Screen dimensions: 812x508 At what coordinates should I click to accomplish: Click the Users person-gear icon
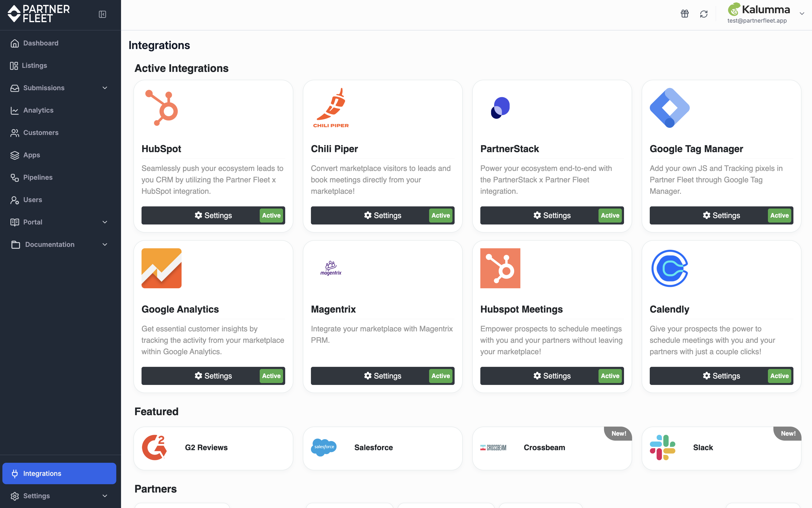coord(15,200)
